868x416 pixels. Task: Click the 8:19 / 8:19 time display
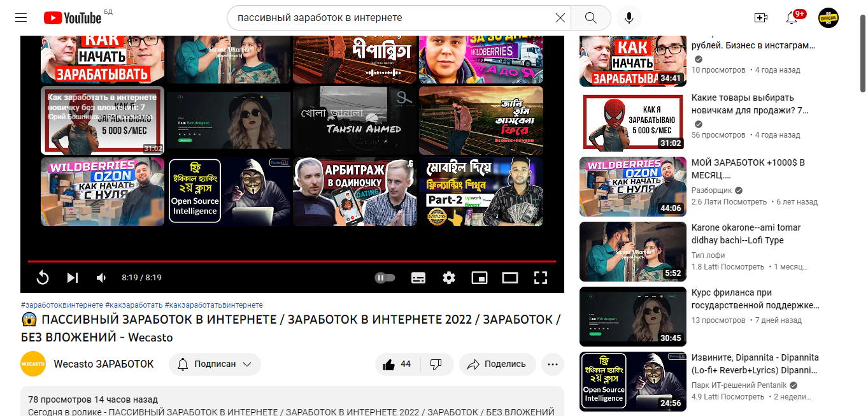point(141,278)
